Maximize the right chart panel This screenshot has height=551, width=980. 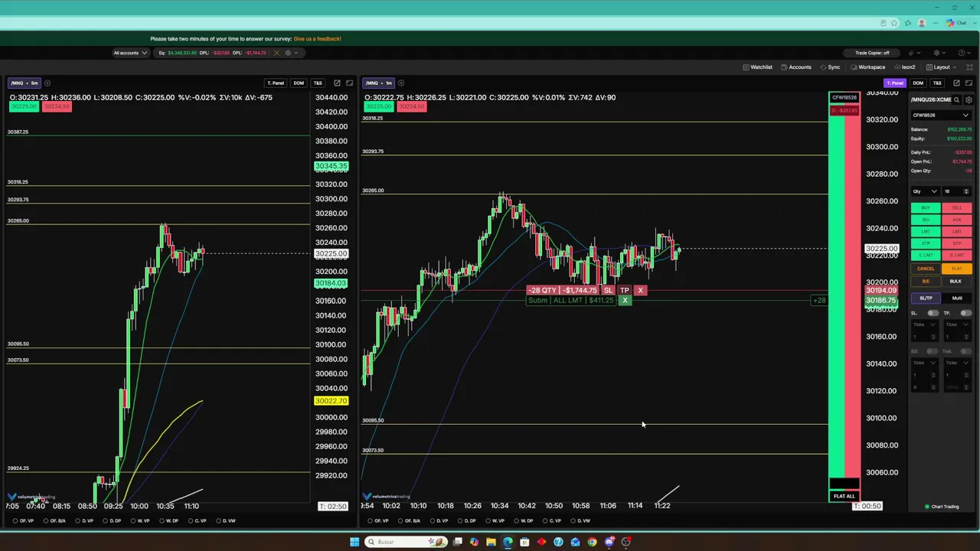(969, 83)
